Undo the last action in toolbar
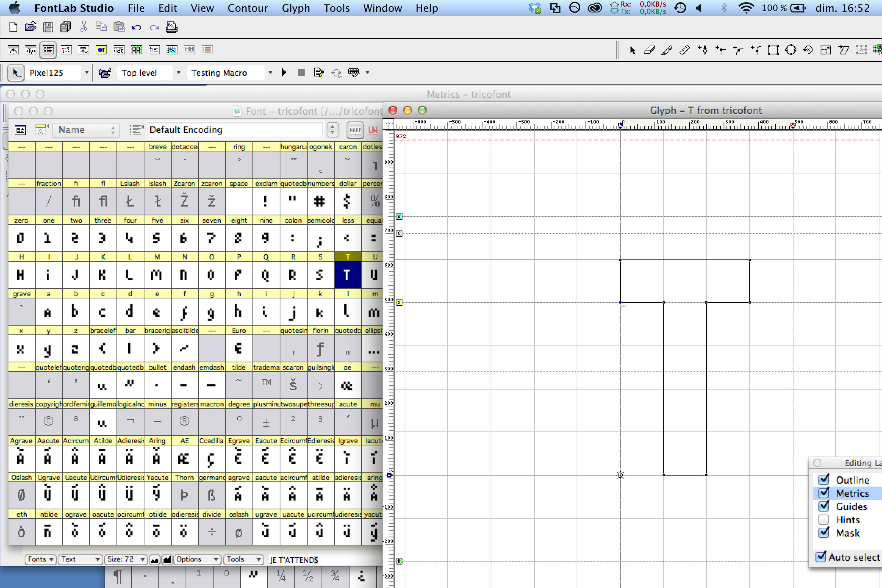The width and height of the screenshot is (882, 588). point(136,27)
